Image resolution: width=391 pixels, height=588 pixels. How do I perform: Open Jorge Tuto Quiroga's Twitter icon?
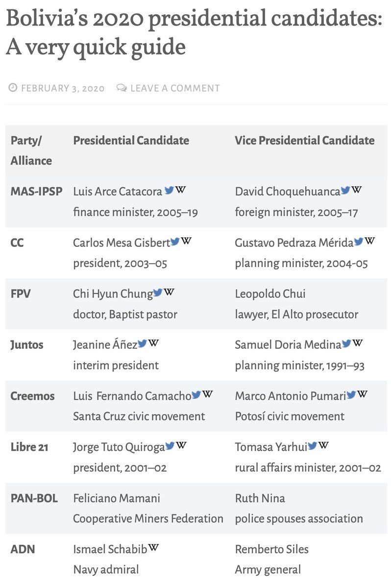click(170, 446)
